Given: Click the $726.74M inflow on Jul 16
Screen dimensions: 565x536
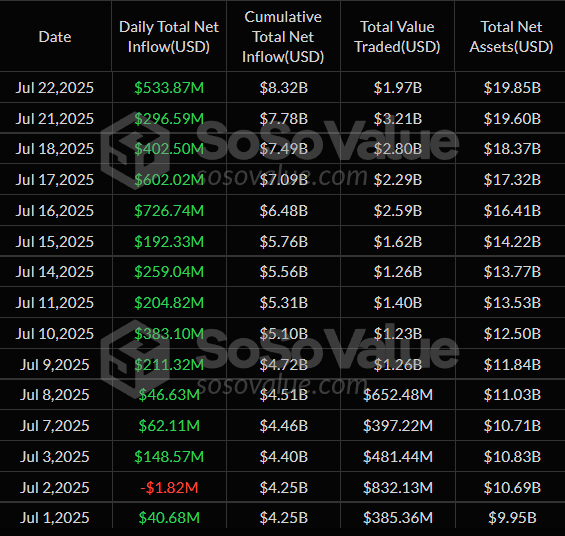Looking at the screenshot, I should 169,210.
